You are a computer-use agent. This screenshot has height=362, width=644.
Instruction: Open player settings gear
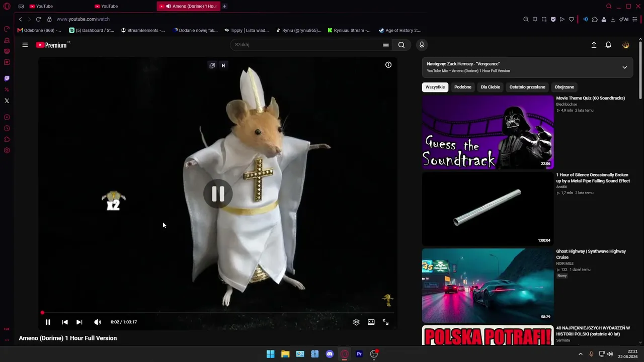(x=356, y=322)
